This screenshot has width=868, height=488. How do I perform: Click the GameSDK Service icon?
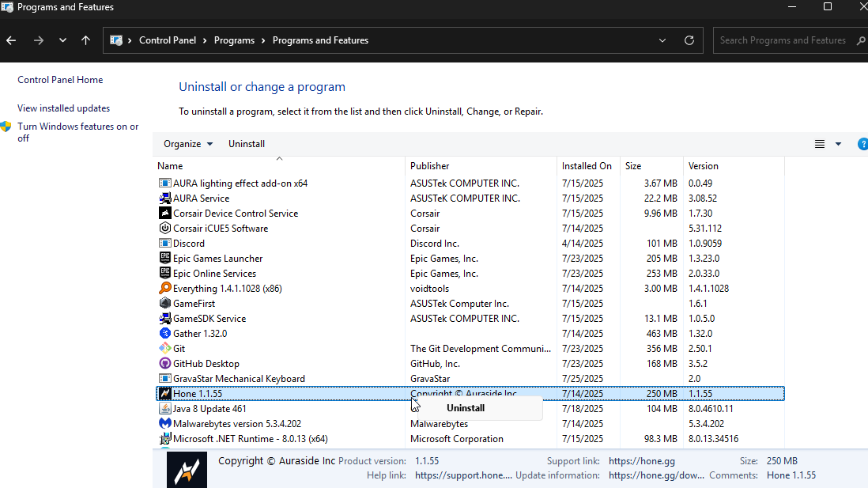(165, 319)
